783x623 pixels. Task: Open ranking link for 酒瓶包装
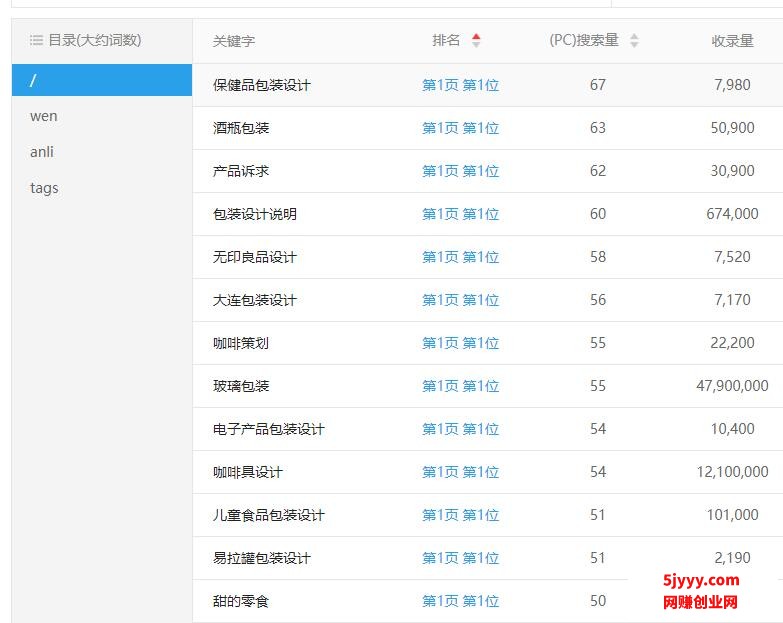(x=460, y=128)
